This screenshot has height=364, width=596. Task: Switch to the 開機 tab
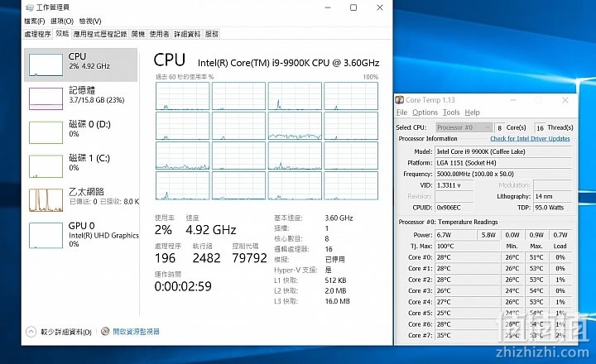pyautogui.click(x=138, y=34)
